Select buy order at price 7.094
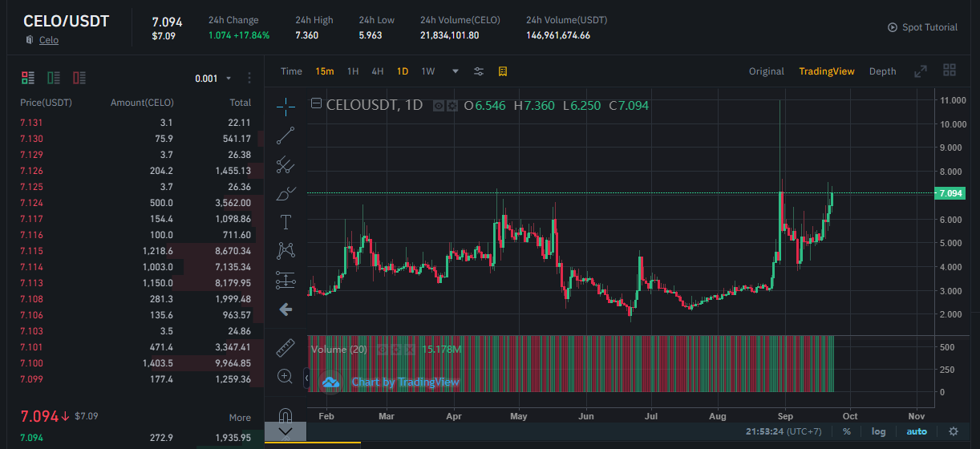This screenshot has height=449, width=980. pos(136,438)
